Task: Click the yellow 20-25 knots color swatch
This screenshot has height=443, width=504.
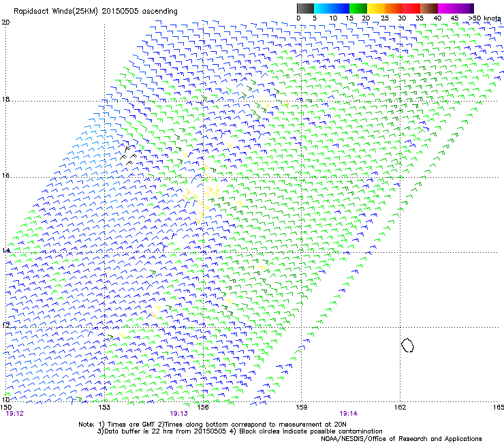Action: point(376,8)
